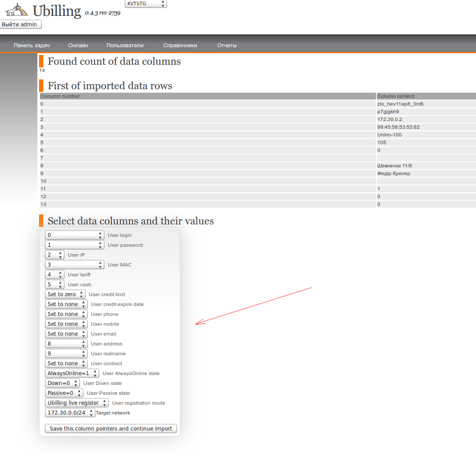Open the Отчеты menu
The width and height of the screenshot is (476, 454).
[227, 45]
